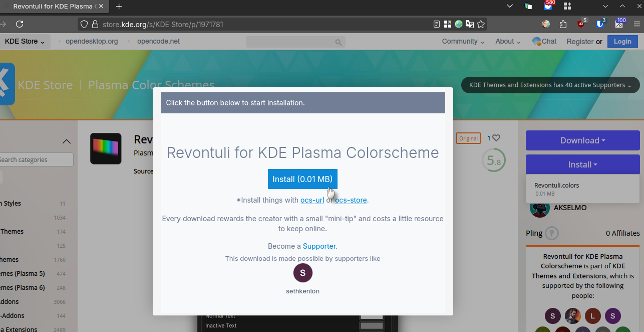
Task: Toggle the purple Install dropdown button
Action: pos(583,164)
